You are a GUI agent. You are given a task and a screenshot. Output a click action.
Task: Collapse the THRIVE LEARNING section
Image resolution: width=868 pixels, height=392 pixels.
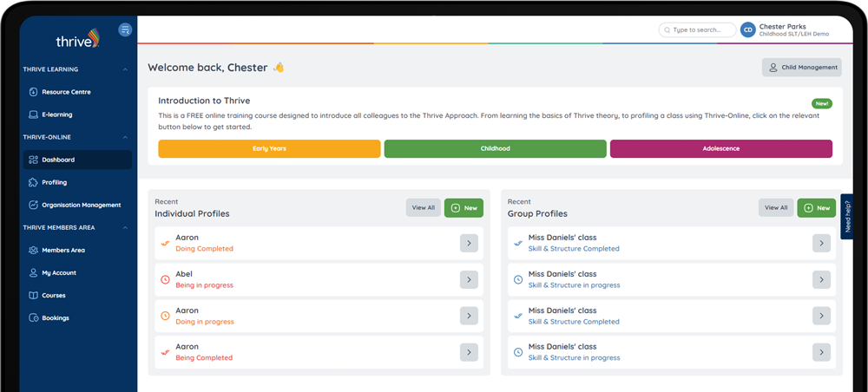click(x=125, y=69)
